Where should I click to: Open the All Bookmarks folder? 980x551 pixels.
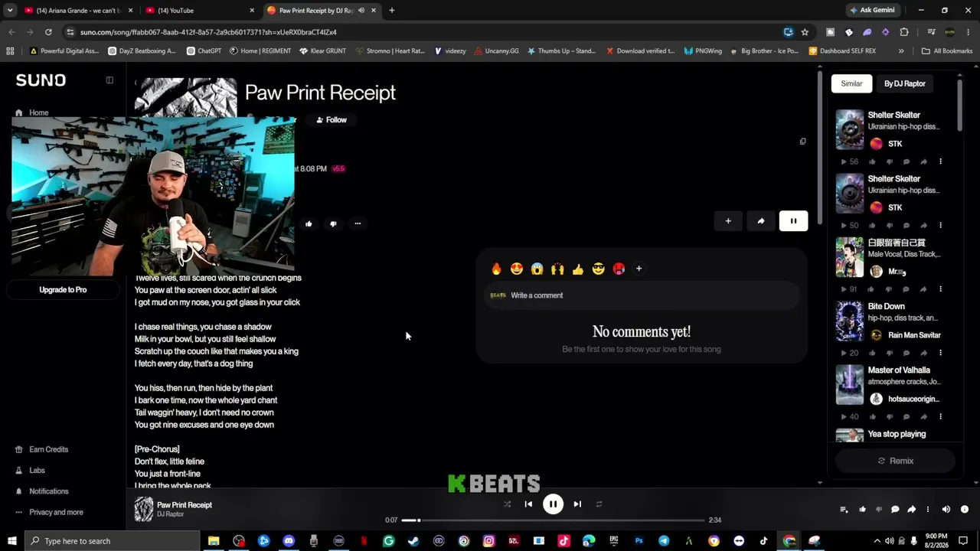947,51
